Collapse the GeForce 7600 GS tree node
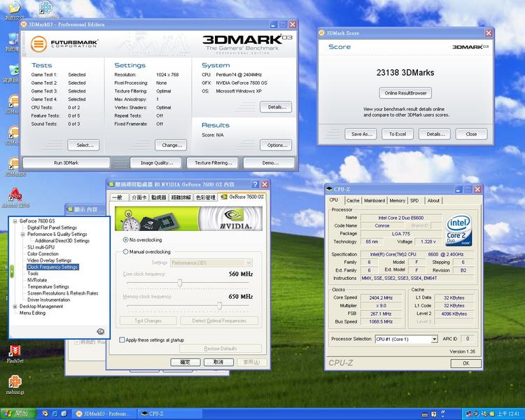 pos(15,221)
